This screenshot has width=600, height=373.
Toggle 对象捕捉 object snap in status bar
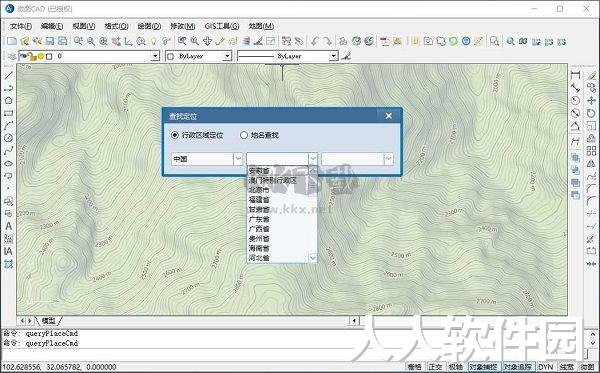[483, 367]
